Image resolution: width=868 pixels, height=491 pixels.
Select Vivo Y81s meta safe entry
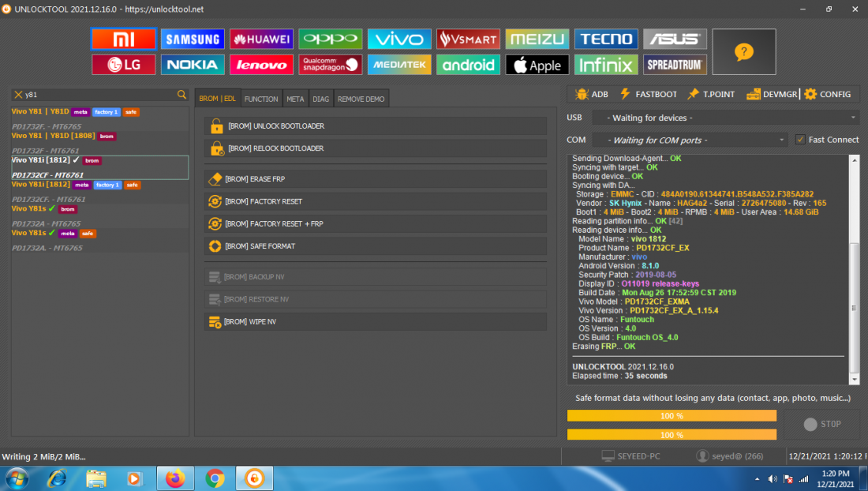(x=99, y=240)
